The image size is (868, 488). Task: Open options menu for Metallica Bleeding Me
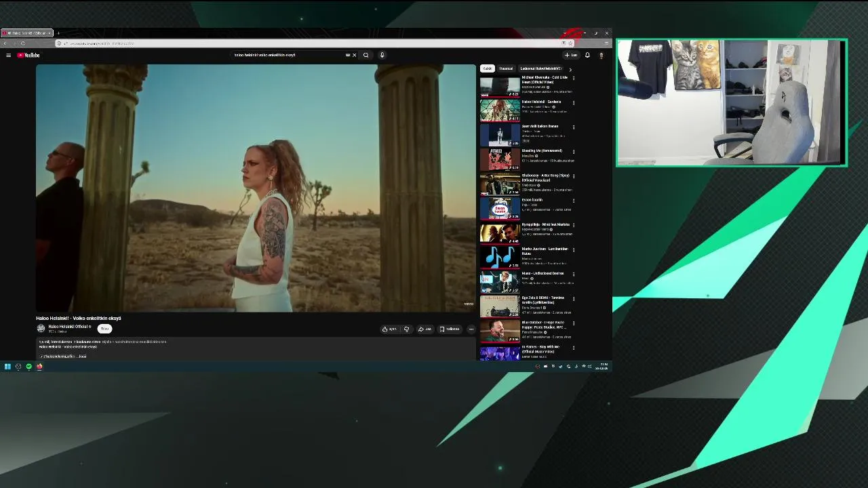pos(574,151)
